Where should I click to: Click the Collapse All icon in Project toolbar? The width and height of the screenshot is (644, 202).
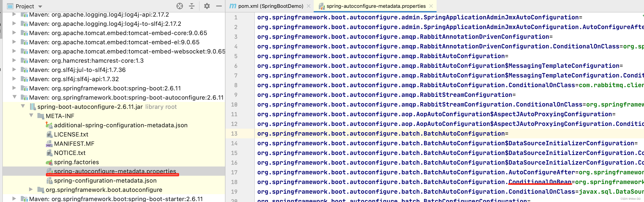coord(192,6)
